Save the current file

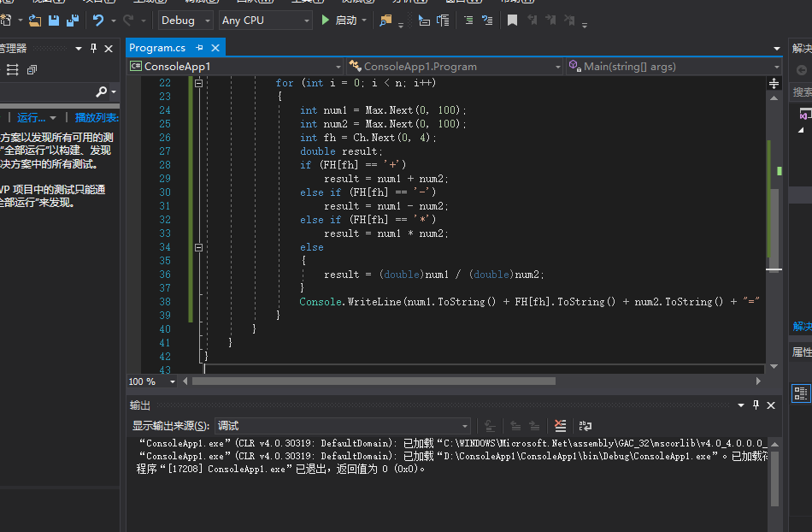53,21
